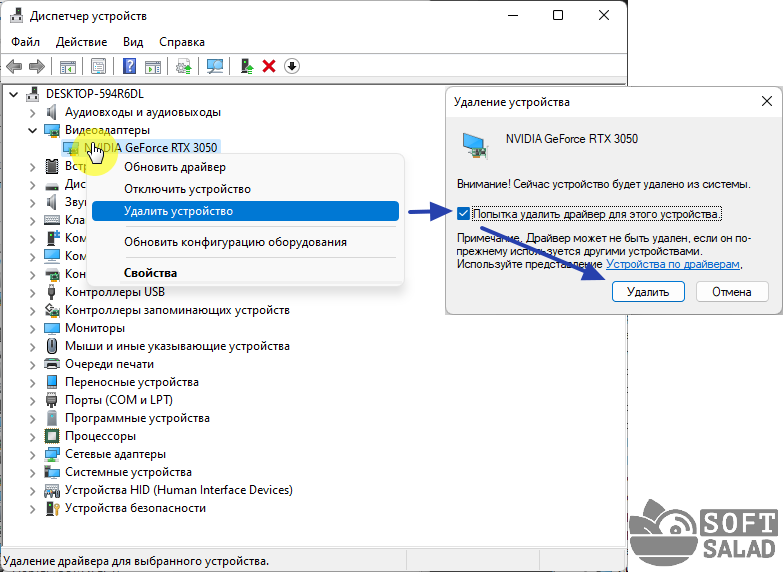Click the down-arrow disable device toolbar icon
The image size is (783, 572).
tap(292, 66)
